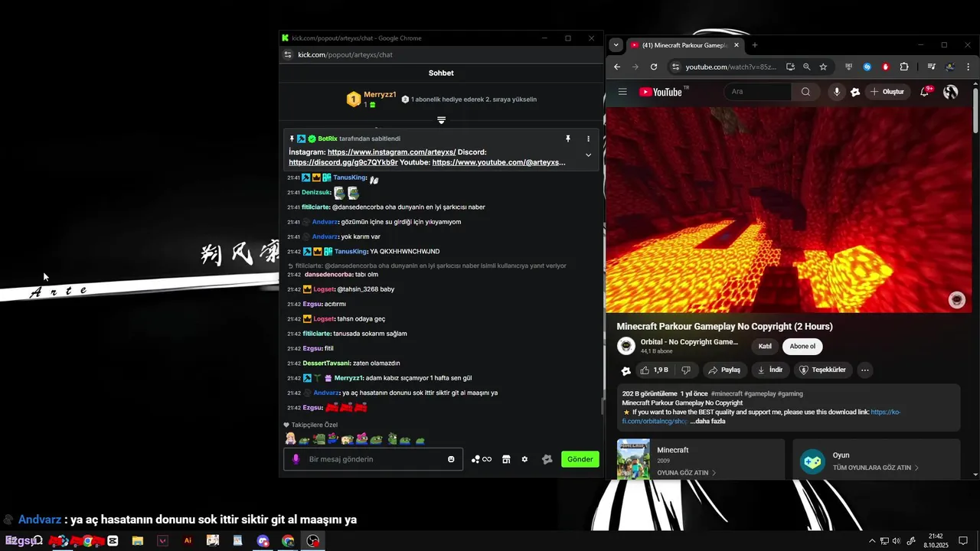Open Adobe Illustrator from taskbar
The height and width of the screenshot is (551, 980).
[x=188, y=540]
